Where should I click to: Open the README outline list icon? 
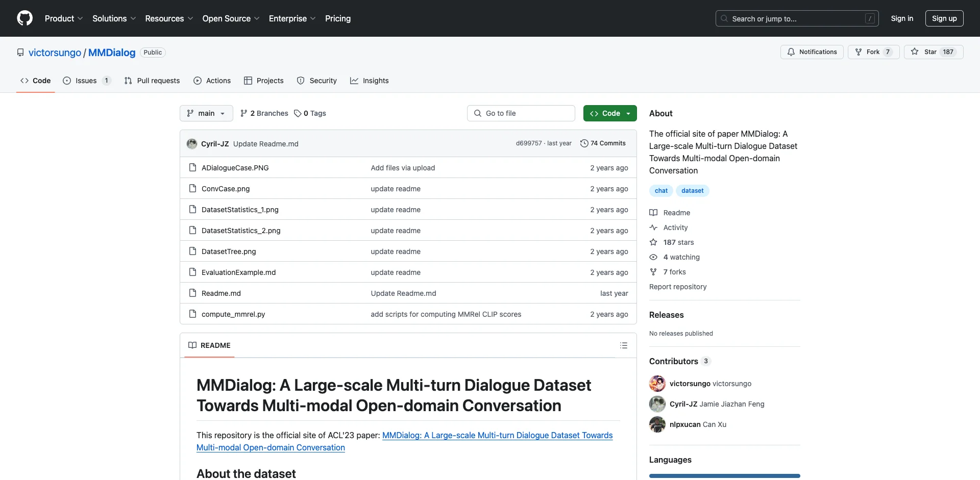(623, 345)
